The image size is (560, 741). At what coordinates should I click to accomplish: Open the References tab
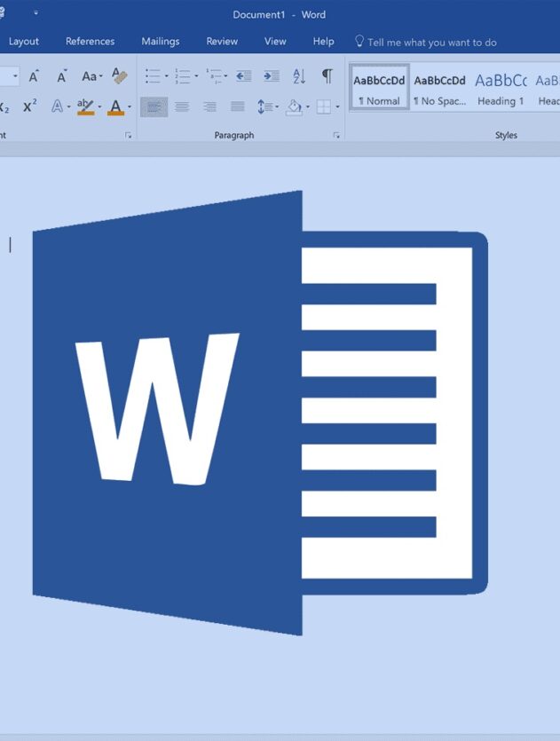(90, 42)
